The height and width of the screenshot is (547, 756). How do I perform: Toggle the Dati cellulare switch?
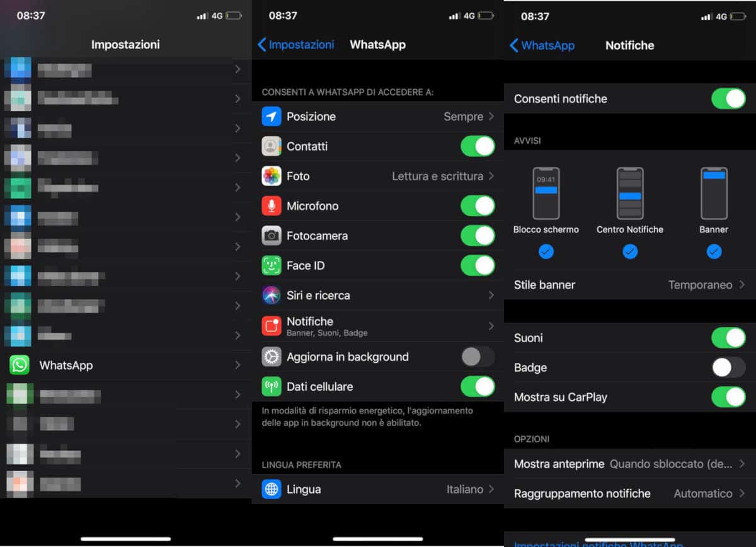(x=478, y=386)
